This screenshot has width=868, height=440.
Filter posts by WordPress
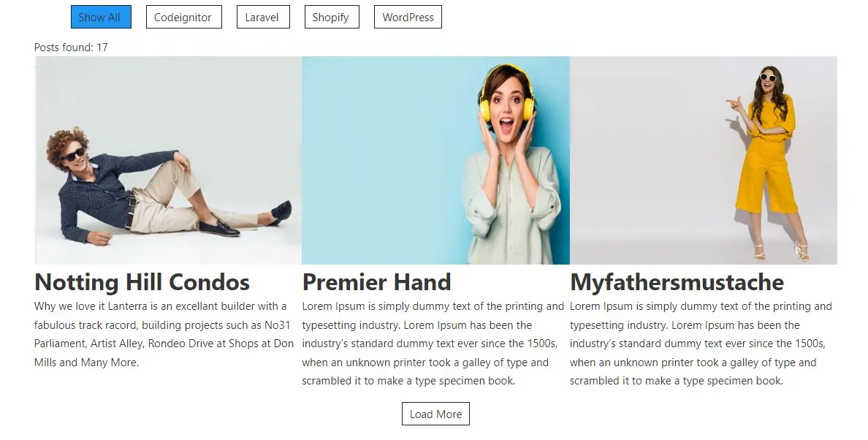tap(408, 17)
